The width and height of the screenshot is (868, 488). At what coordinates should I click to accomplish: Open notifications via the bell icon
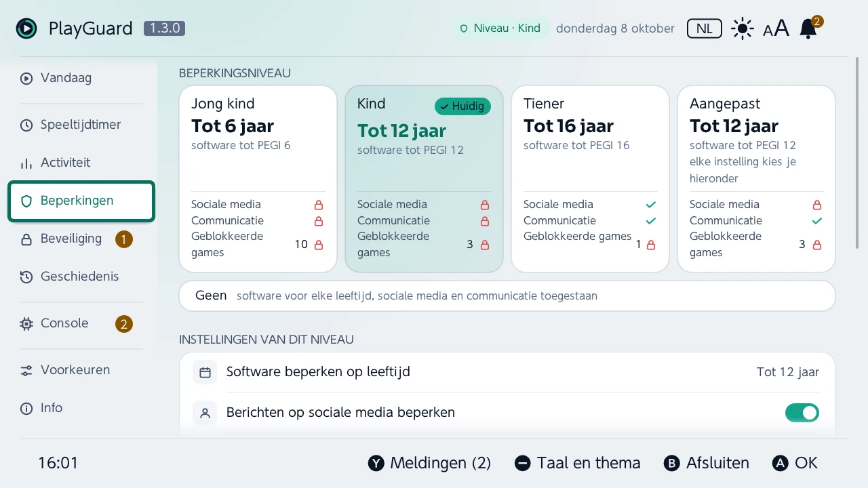point(808,28)
